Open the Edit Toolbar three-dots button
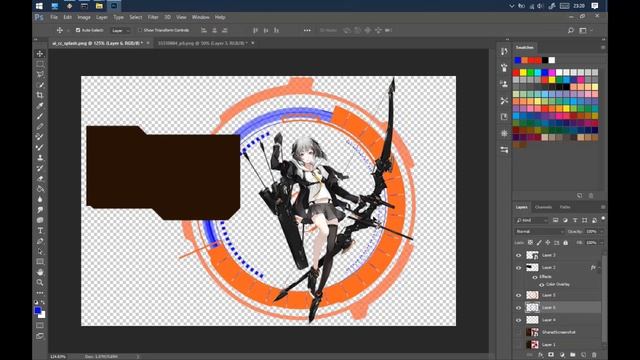640x360 pixels. (40, 293)
